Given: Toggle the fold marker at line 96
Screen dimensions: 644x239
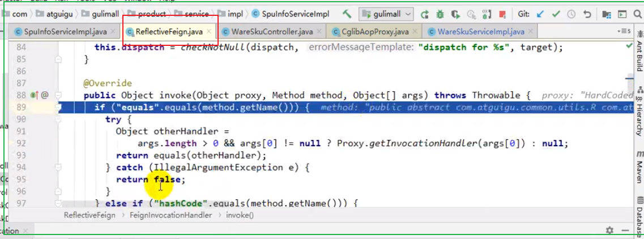Looking at the screenshot, I should click(x=58, y=191).
